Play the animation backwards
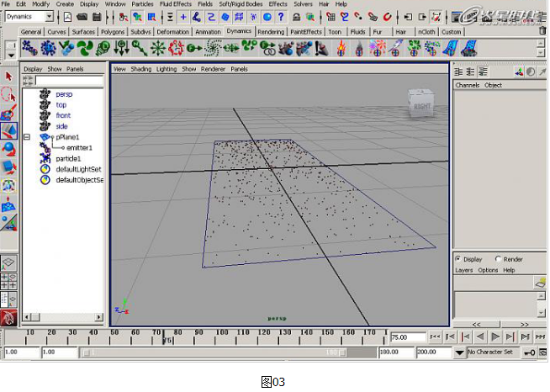 pyautogui.click(x=480, y=337)
